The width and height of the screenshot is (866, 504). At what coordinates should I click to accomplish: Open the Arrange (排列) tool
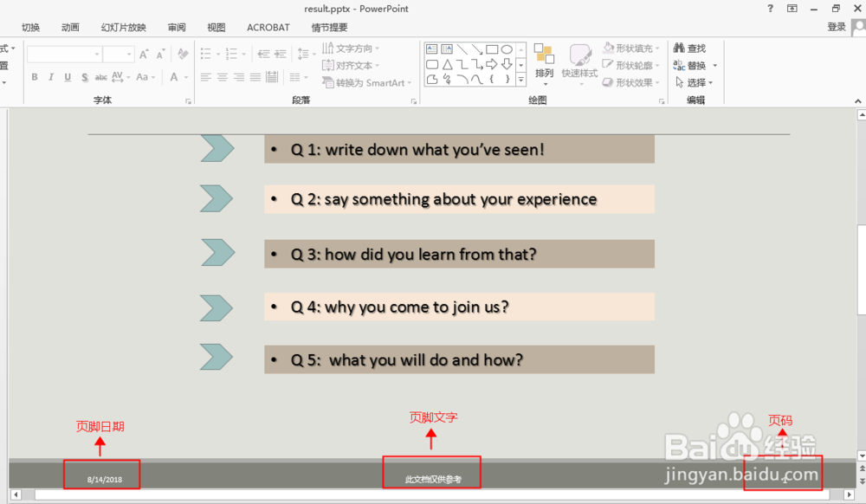click(x=544, y=65)
